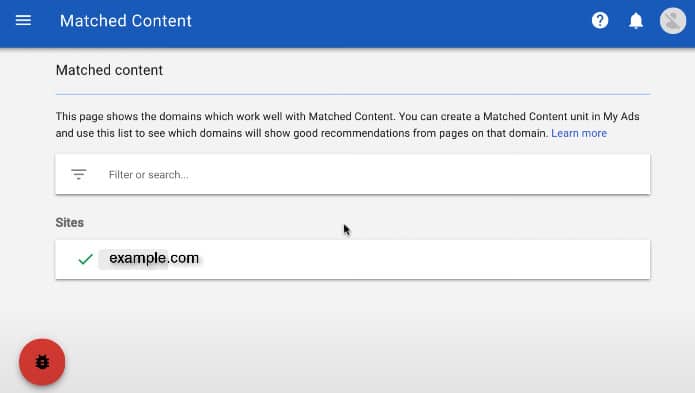Image resolution: width=695 pixels, height=393 pixels.
Task: Click the green checkmark beside example.com
Action: click(85, 259)
